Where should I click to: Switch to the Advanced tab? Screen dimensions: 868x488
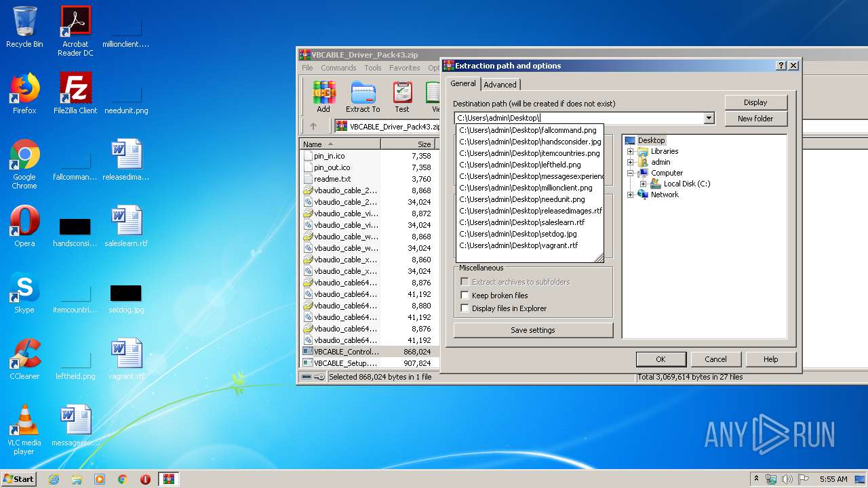pos(500,85)
